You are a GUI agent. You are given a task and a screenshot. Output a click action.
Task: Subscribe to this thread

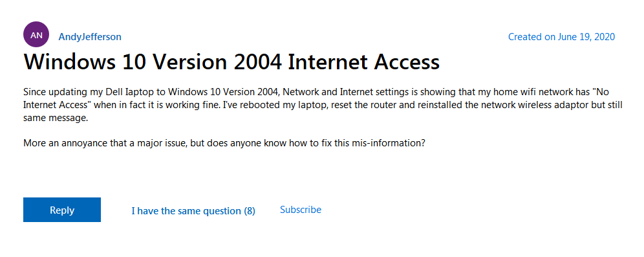tap(301, 210)
